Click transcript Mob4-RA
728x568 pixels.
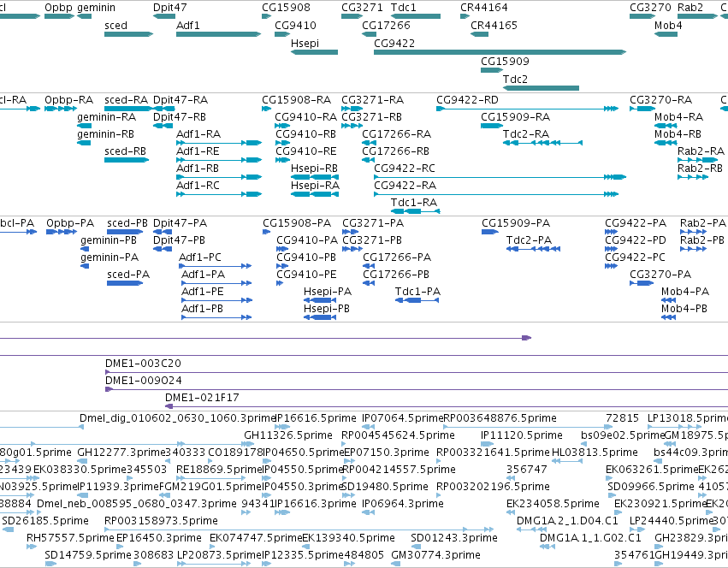(666, 126)
